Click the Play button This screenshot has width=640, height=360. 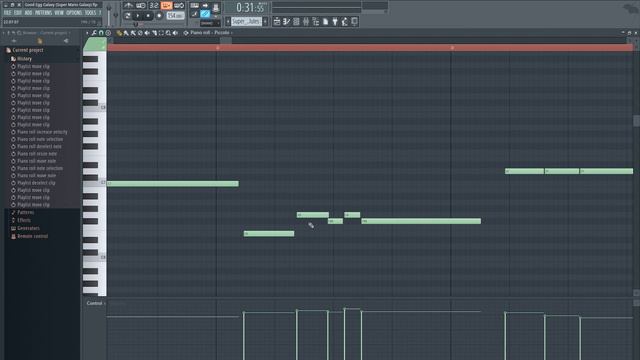click(138, 16)
